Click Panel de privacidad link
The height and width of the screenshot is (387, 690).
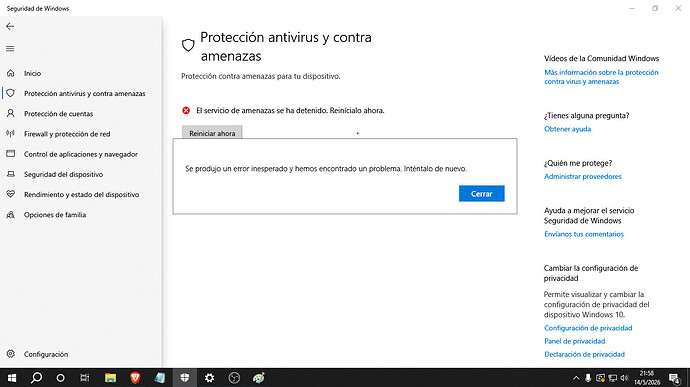click(574, 341)
